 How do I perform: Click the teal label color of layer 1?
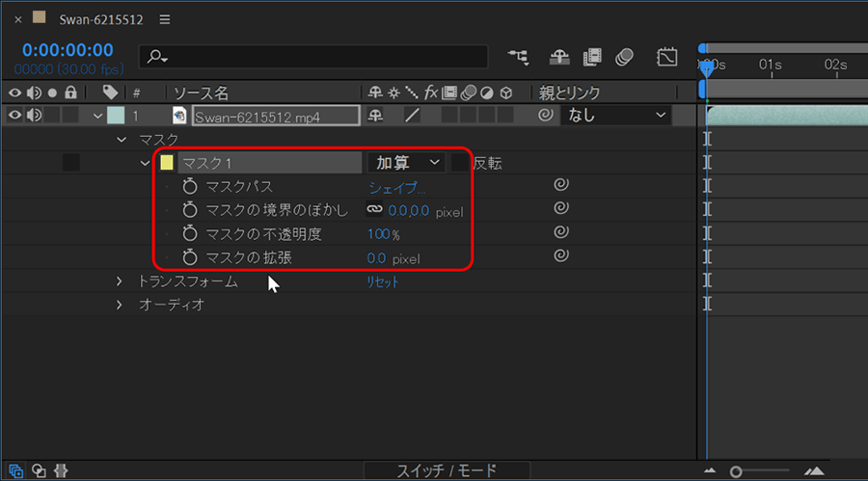[116, 115]
